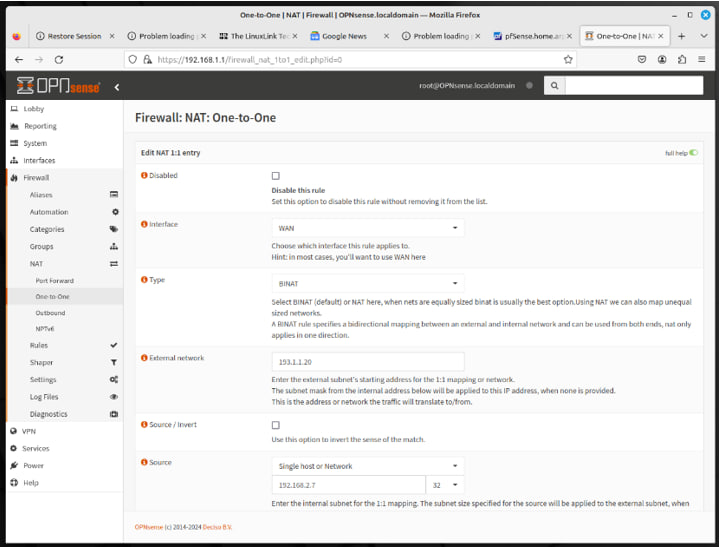Show help for the Interface option

144,224
